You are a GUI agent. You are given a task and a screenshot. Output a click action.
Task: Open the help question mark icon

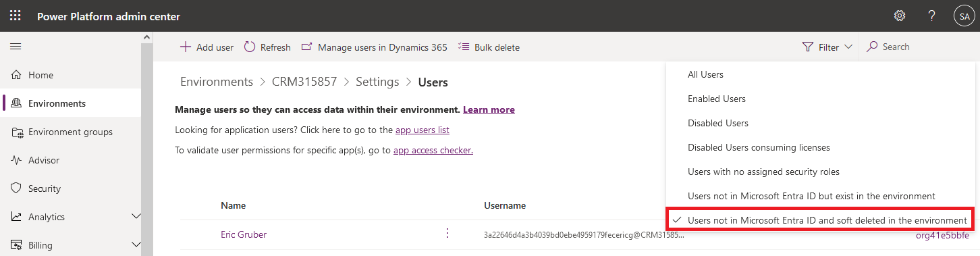point(931,16)
